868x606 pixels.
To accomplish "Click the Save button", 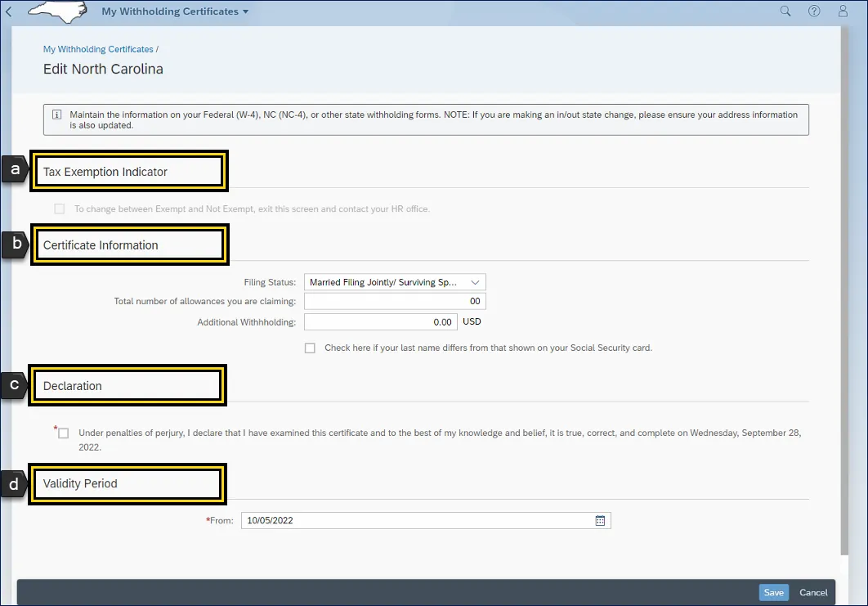I will pyautogui.click(x=773, y=593).
